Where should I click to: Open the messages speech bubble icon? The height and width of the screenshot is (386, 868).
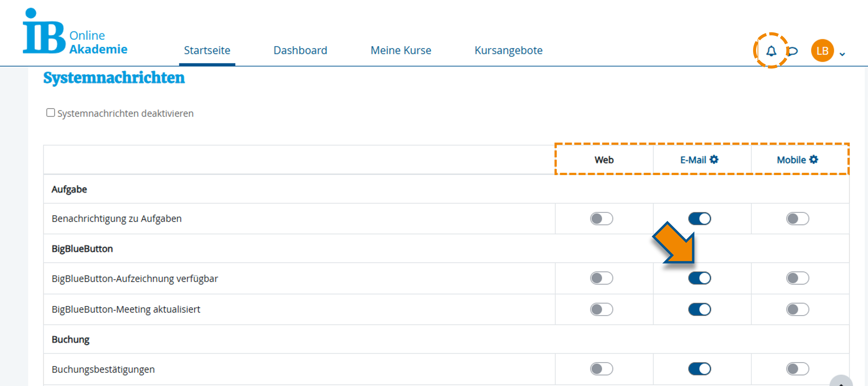pyautogui.click(x=793, y=51)
